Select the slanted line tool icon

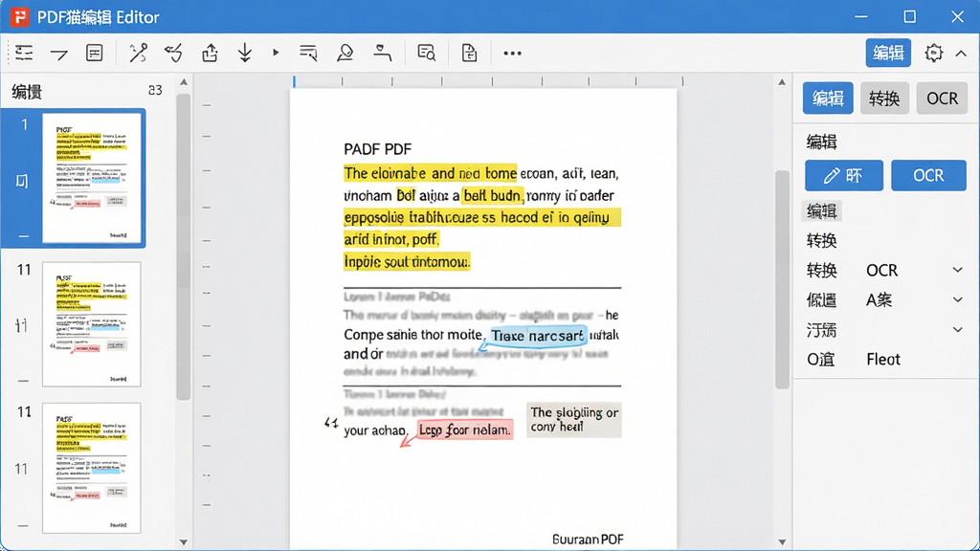tap(59, 54)
